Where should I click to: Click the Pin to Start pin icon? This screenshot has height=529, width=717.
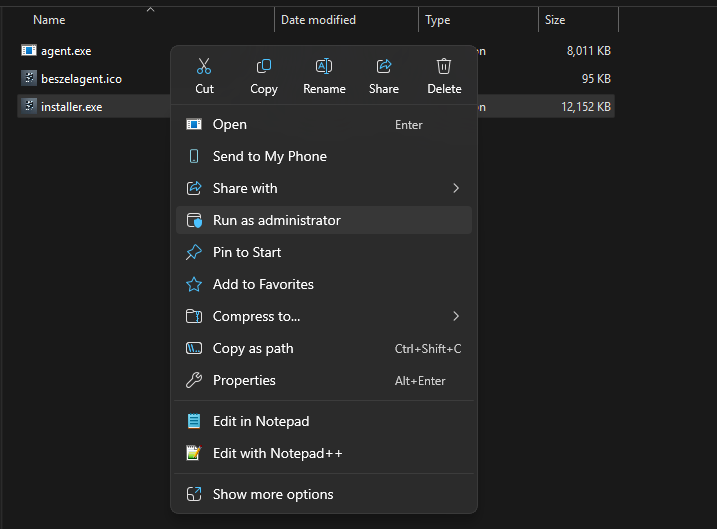pyautogui.click(x=194, y=253)
